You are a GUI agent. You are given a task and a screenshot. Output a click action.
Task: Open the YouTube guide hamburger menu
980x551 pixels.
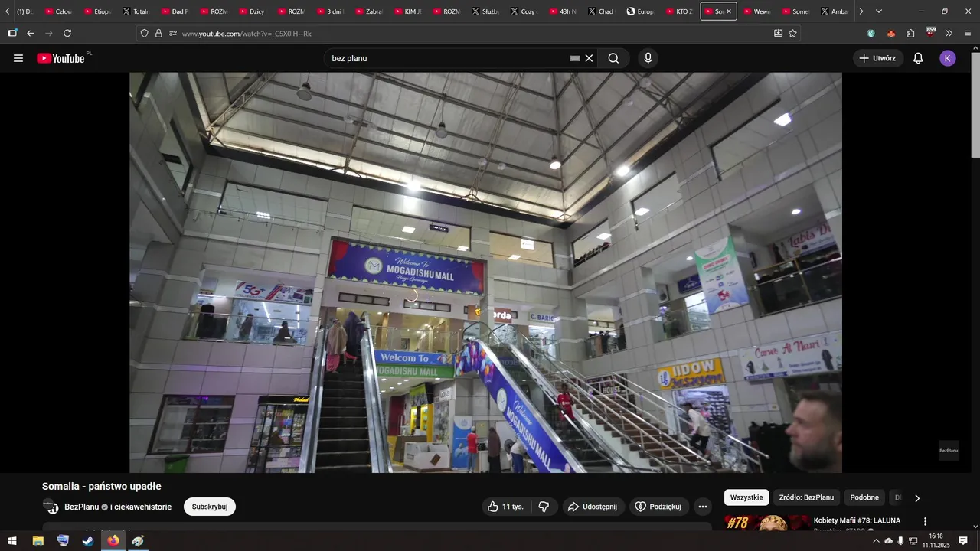pyautogui.click(x=18, y=58)
